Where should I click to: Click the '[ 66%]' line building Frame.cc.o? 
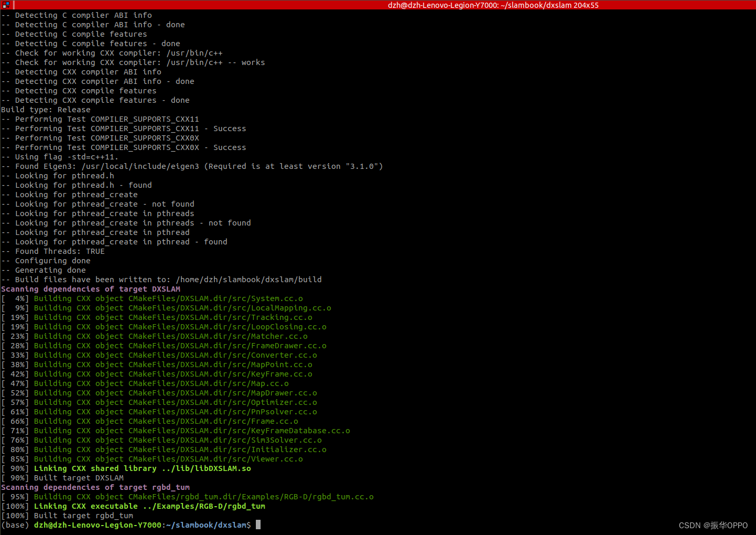(x=149, y=421)
